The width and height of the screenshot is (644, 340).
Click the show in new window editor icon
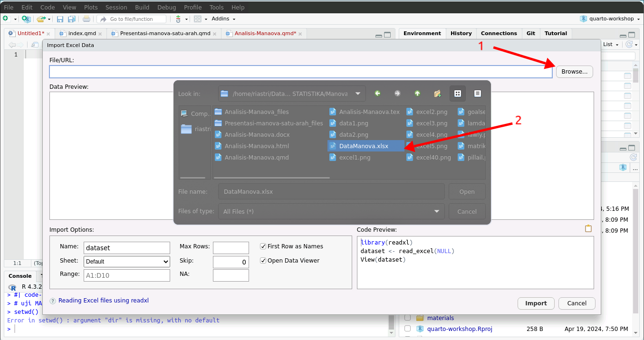[35, 45]
